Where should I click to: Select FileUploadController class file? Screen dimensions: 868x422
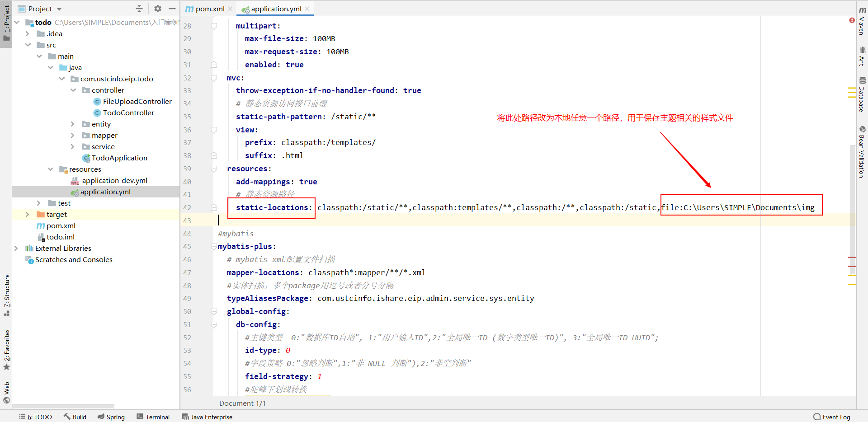point(137,101)
